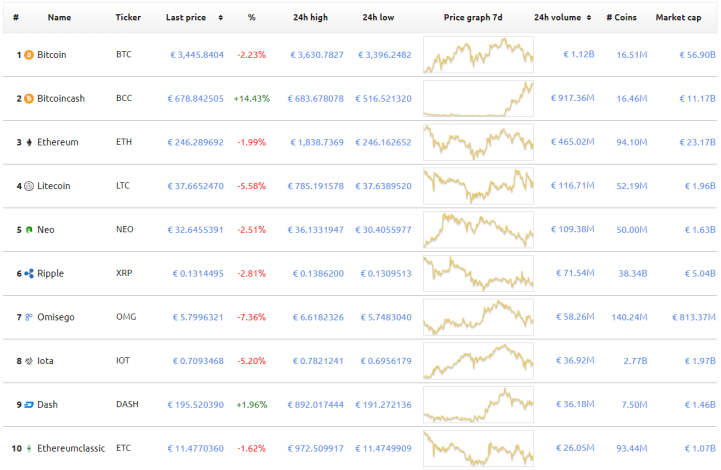Screen dimensions: 721x470
Task: Click the Ripple logo icon
Action: click(x=29, y=274)
